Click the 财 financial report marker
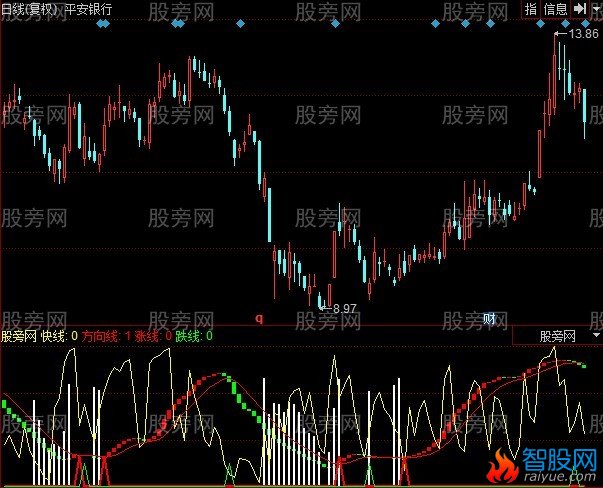Viewport: 603px width, 488px height. tap(490, 319)
